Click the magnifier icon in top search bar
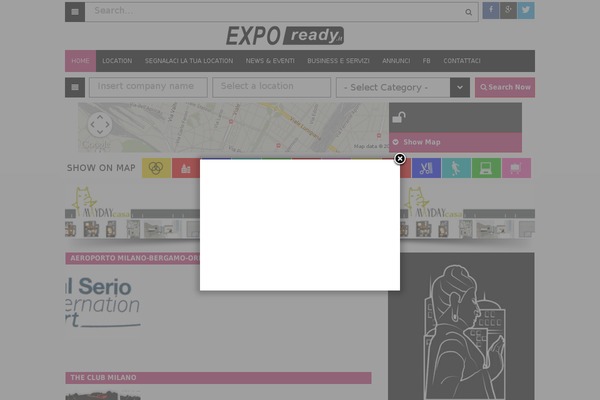 468,12
